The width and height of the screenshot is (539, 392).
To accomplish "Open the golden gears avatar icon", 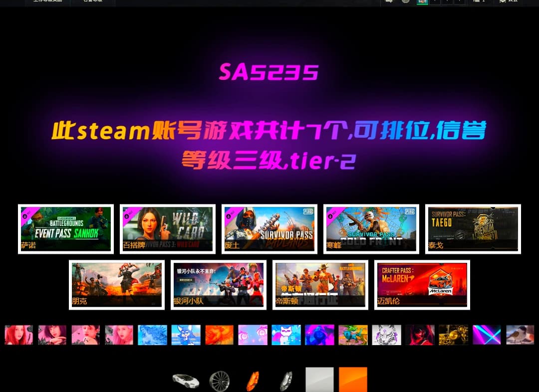I will 453,335.
